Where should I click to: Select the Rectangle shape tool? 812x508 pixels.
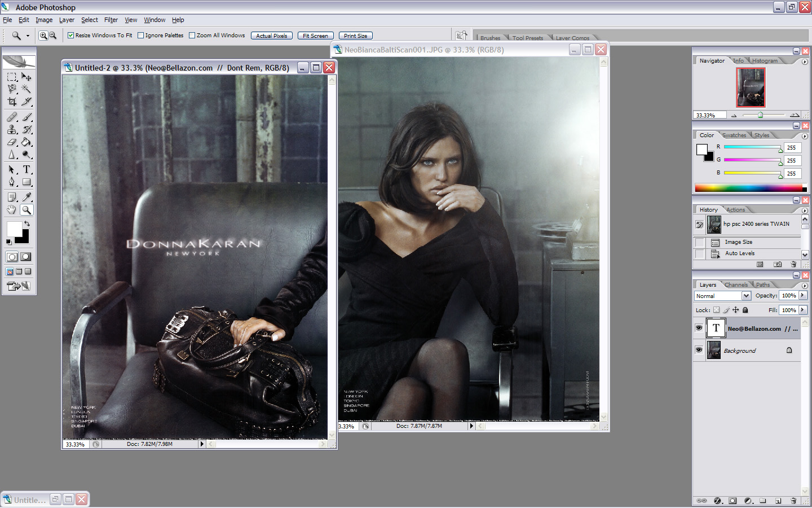pos(26,182)
